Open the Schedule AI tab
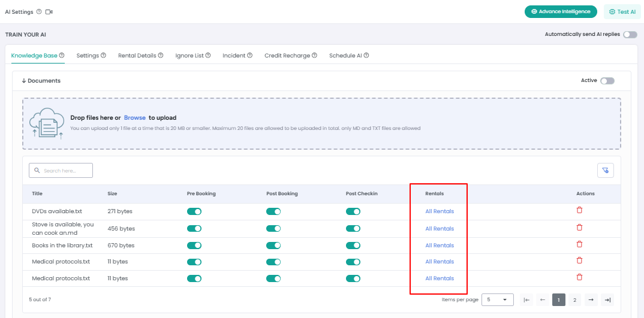This screenshot has height=318, width=644. 345,55
